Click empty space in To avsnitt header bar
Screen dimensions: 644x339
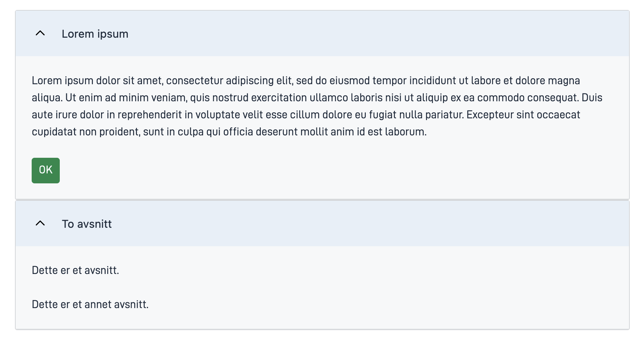point(356,224)
